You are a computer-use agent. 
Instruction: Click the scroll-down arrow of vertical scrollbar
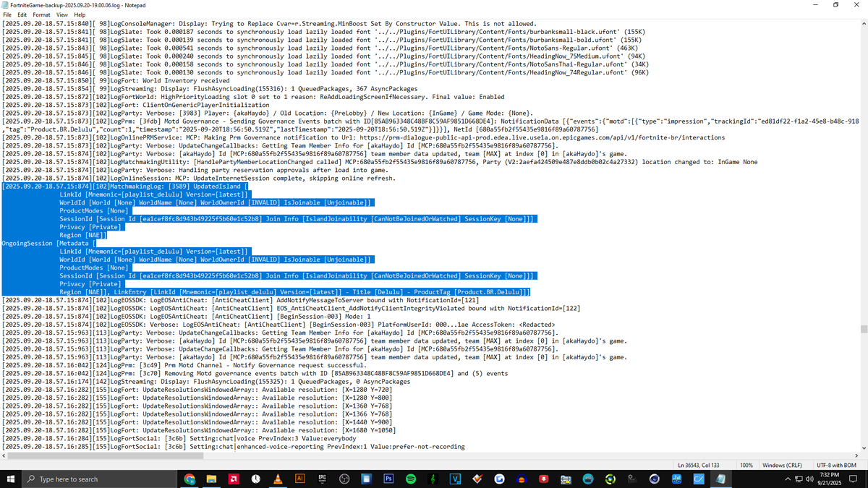(x=864, y=447)
